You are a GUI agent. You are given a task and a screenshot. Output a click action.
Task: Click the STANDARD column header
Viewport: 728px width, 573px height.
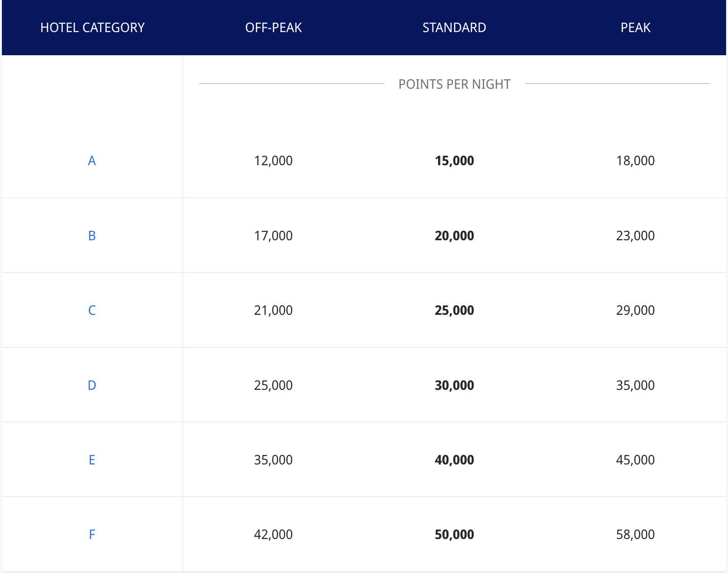point(454,27)
